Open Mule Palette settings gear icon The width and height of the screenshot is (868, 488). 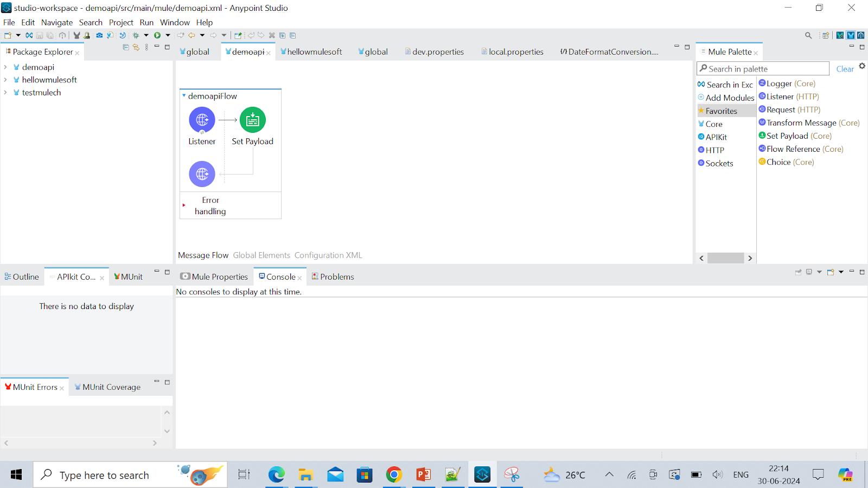[x=862, y=66]
